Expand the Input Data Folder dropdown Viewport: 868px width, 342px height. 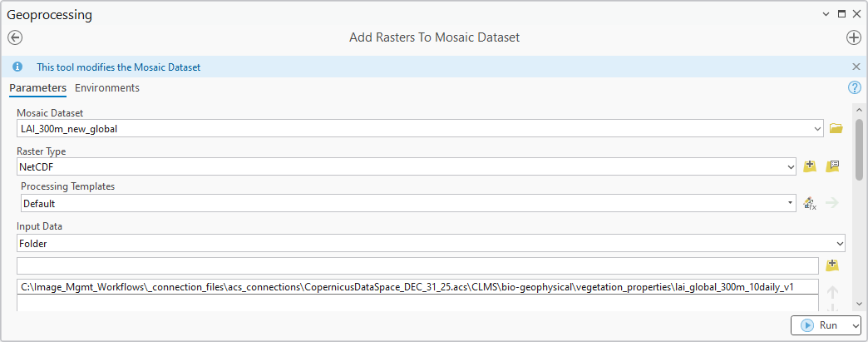pyautogui.click(x=839, y=243)
